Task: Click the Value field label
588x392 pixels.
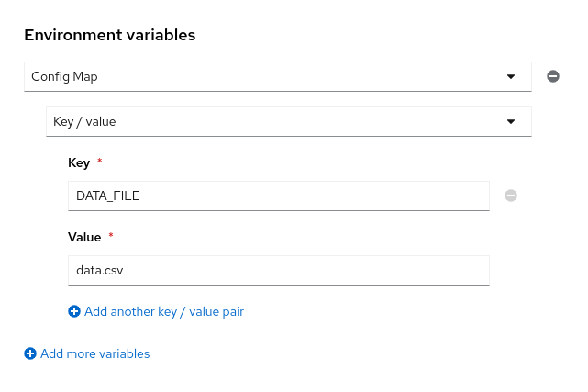Action: click(84, 237)
